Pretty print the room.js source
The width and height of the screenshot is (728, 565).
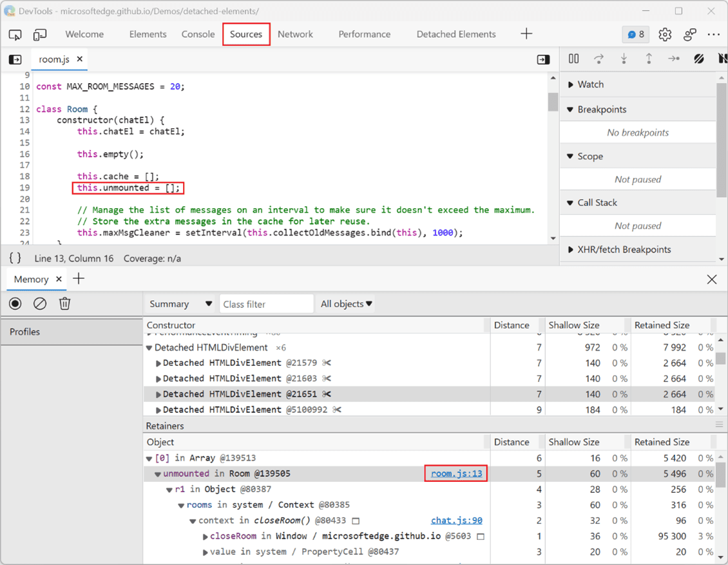pos(15,258)
